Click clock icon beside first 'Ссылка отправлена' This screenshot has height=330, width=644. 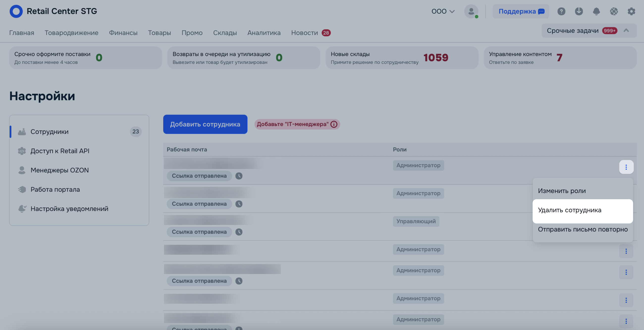[x=239, y=176]
